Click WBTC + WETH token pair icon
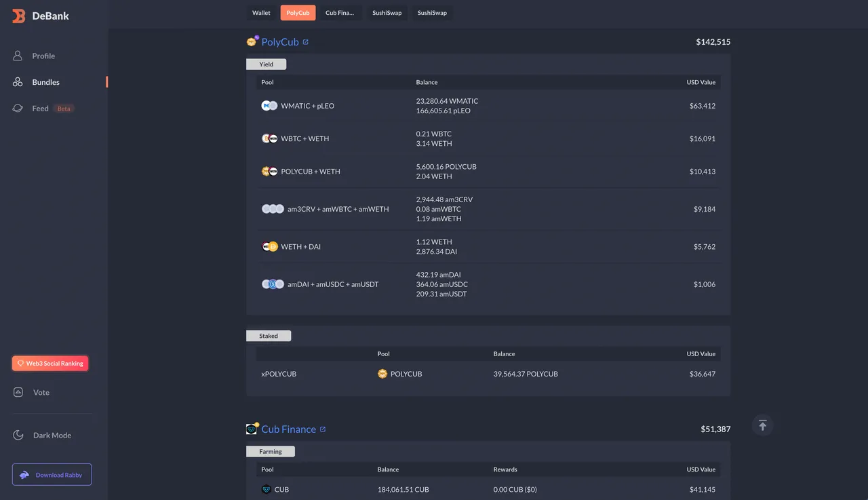 [x=269, y=138]
